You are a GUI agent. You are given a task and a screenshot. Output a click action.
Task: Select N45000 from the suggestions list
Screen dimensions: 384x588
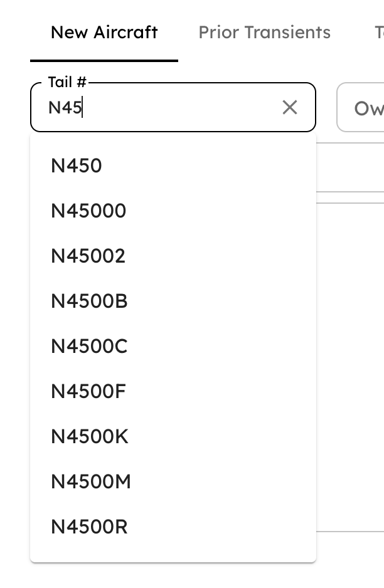click(88, 211)
